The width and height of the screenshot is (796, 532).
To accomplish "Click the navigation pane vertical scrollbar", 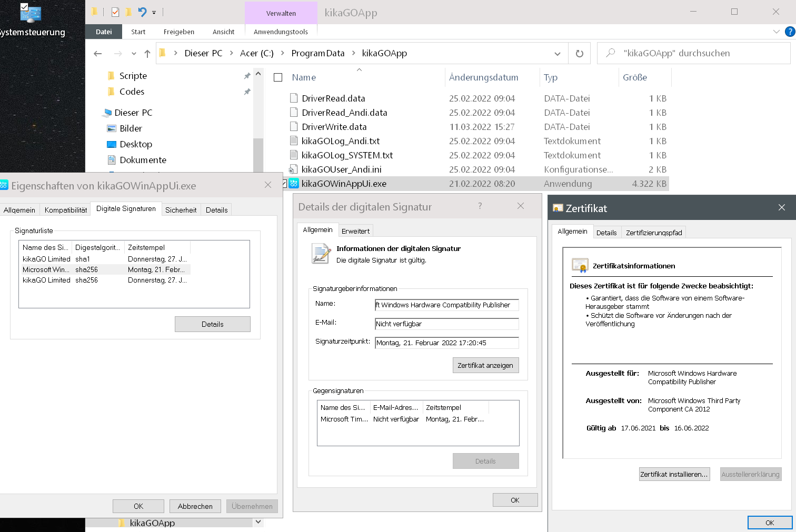I will 258,153.
